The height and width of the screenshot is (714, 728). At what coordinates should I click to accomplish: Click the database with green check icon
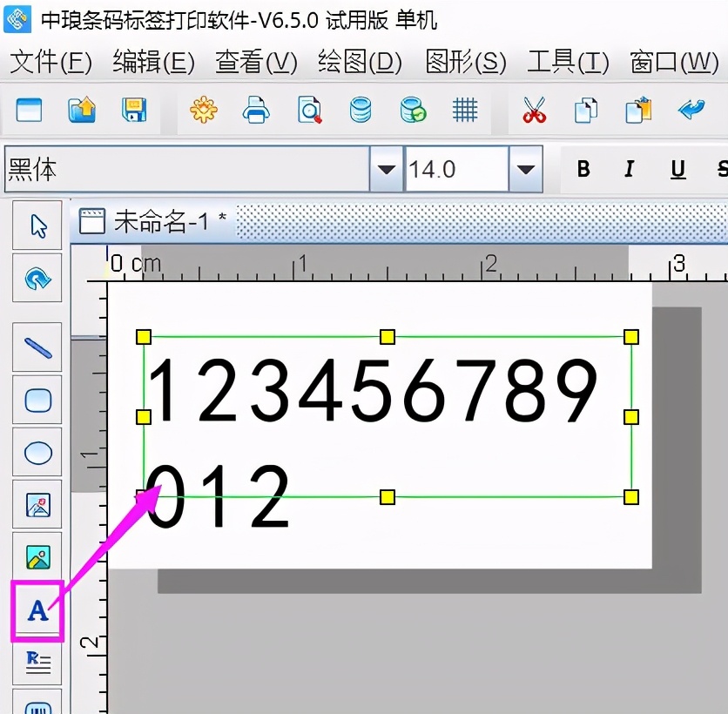(413, 110)
